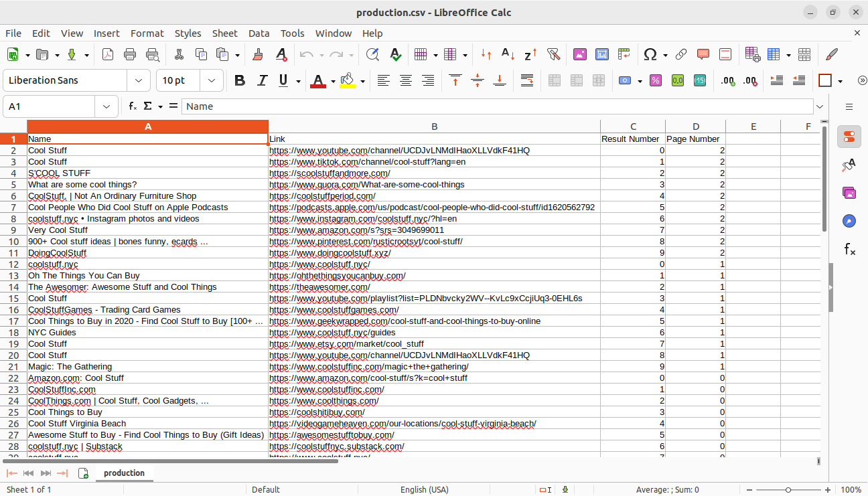868x496 pixels.
Task: Format cells as percent
Action: (x=656, y=80)
